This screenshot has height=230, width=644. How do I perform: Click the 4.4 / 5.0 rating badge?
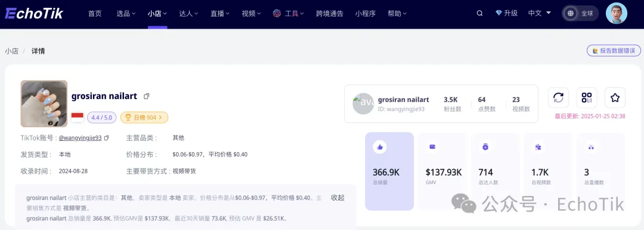[x=101, y=117]
